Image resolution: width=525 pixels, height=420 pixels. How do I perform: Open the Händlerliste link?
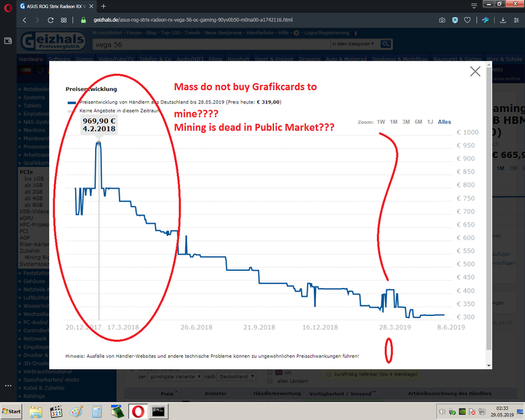260,33
